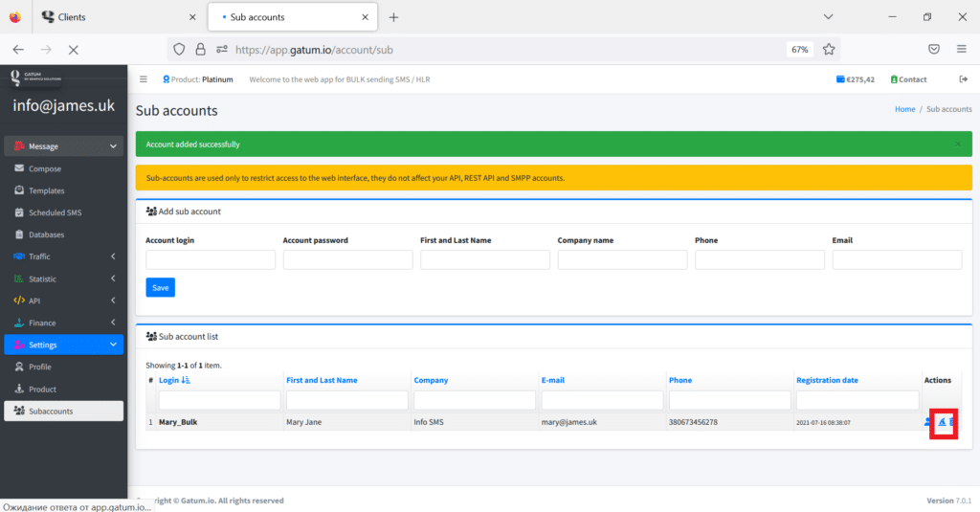Click the mary@james.uk email cell
Image resolution: width=980 pixels, height=512 pixels.
568,422
